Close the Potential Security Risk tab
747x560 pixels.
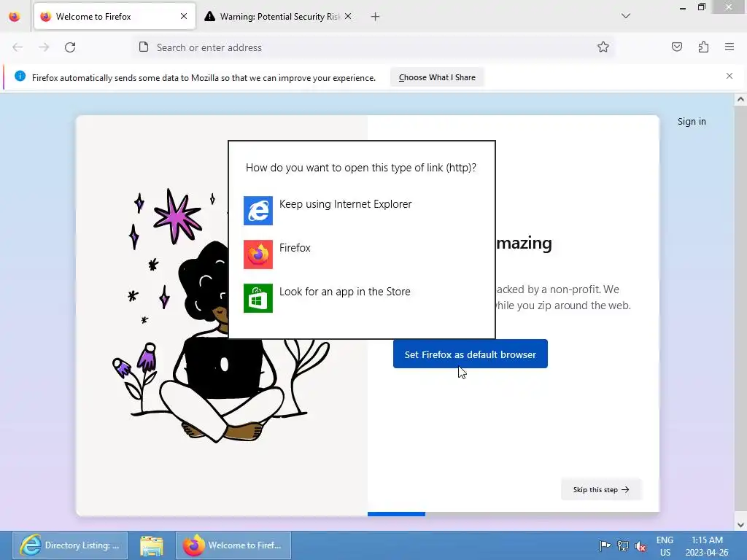(348, 16)
